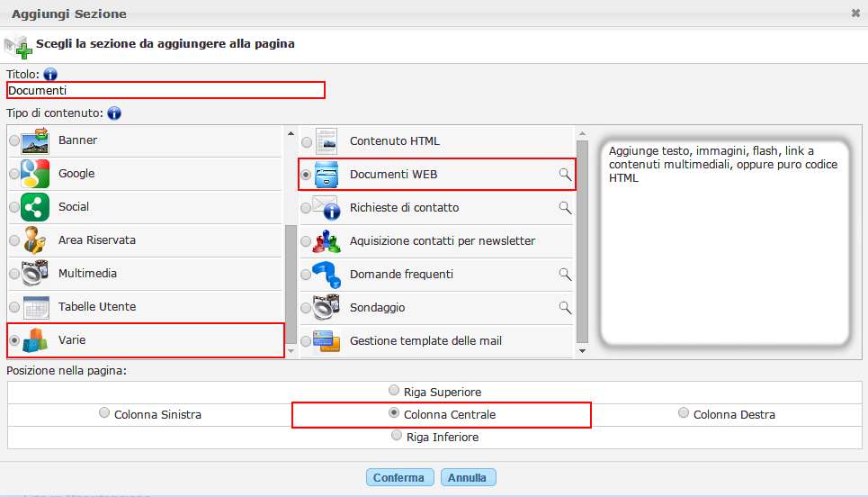Image resolution: width=868 pixels, height=497 pixels.
Task: Click the Domande frequenti question mark icon
Action: click(327, 275)
